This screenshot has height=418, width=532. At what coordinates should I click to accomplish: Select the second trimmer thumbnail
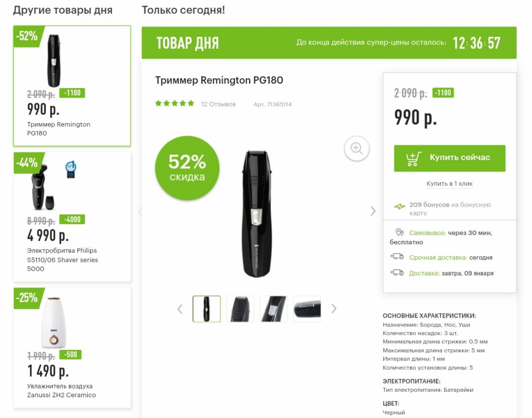240,309
